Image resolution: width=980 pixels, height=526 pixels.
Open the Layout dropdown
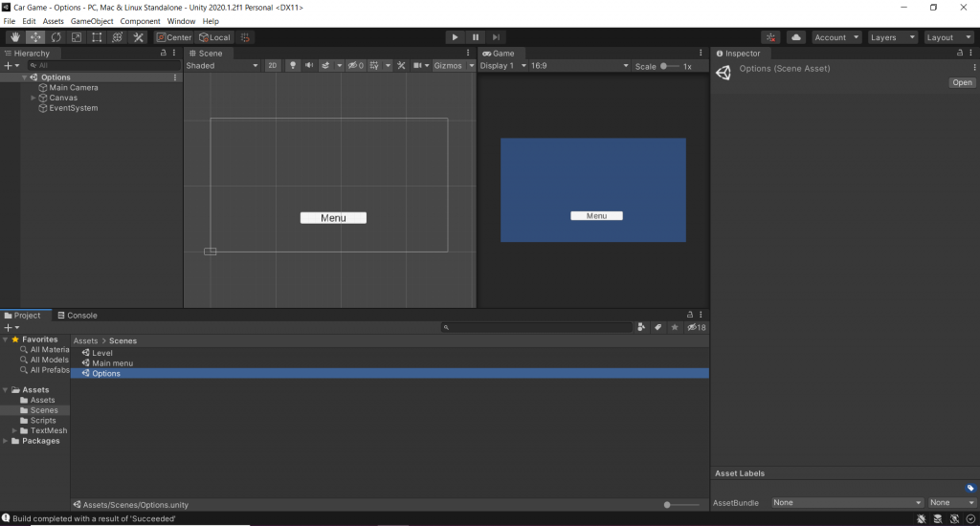pos(948,37)
